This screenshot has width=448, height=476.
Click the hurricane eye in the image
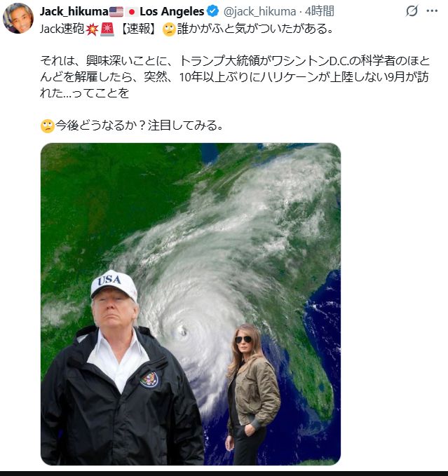click(x=183, y=331)
